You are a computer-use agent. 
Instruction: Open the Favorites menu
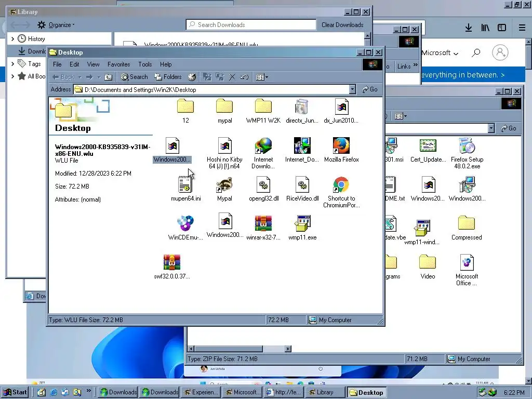click(119, 64)
